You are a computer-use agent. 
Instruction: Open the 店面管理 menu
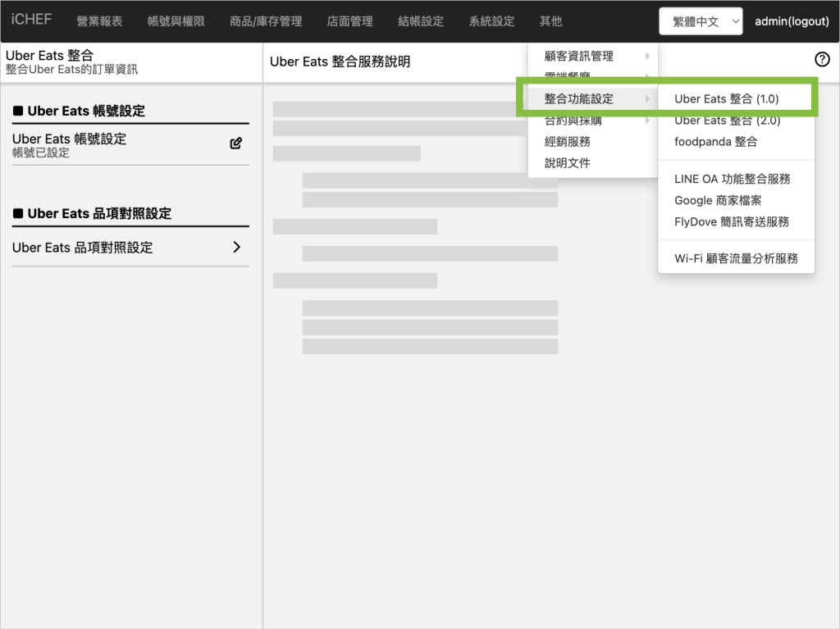pyautogui.click(x=350, y=21)
